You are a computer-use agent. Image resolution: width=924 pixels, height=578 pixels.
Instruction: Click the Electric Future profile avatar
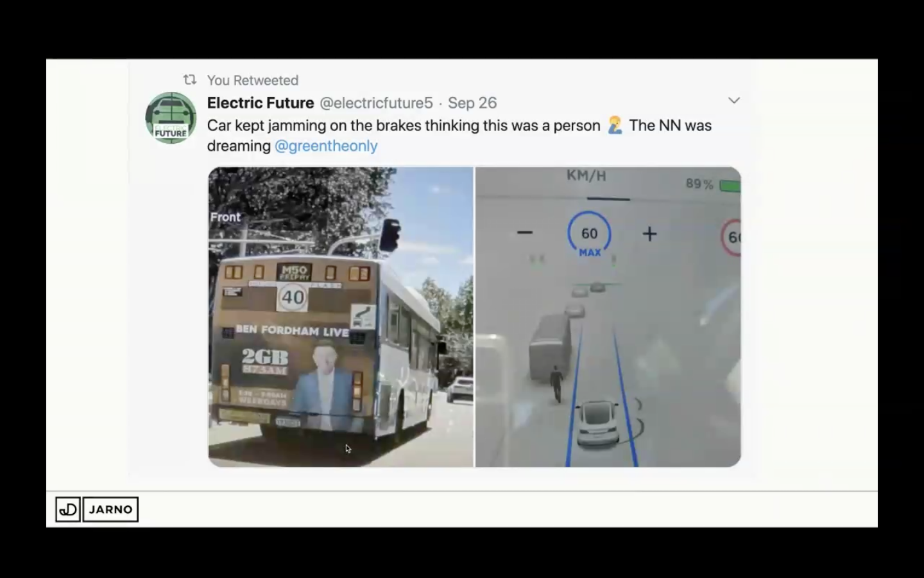[x=171, y=118]
